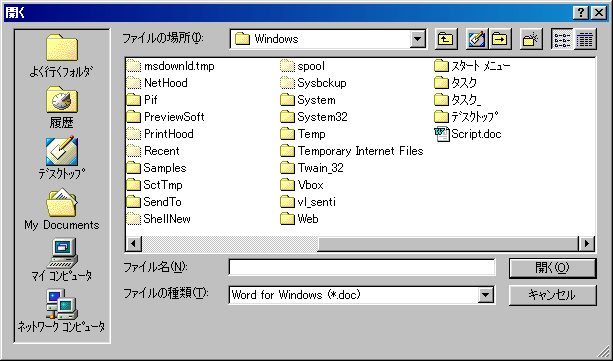Select the デスクトップ folder in file list
Screen dimensions: 613x361
pyautogui.click(x=466, y=117)
